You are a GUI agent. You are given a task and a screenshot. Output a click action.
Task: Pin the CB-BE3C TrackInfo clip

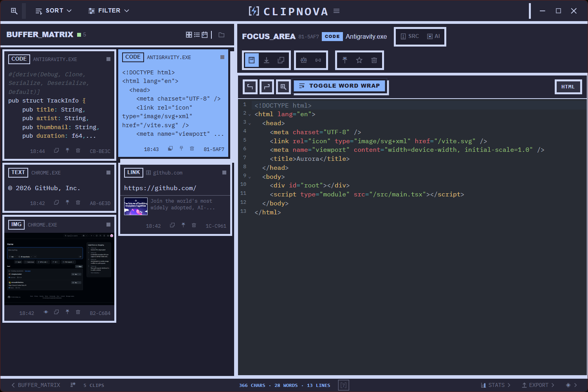click(67, 151)
